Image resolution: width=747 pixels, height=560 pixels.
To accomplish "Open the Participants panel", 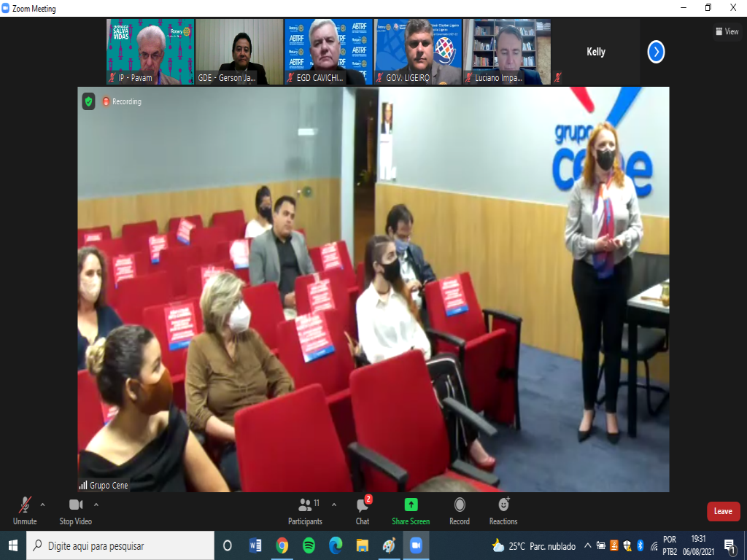I will [x=305, y=510].
